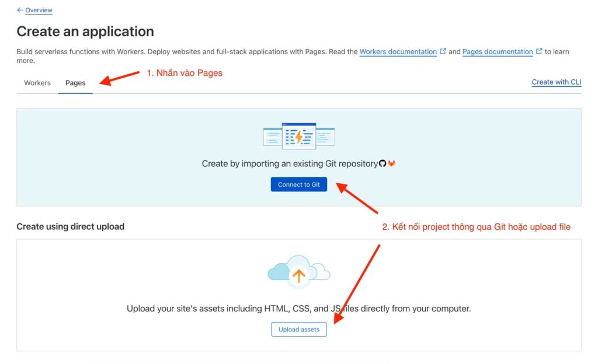This screenshot has height=364, width=598.
Task: Click the GitLab fox icon
Action: [392, 163]
